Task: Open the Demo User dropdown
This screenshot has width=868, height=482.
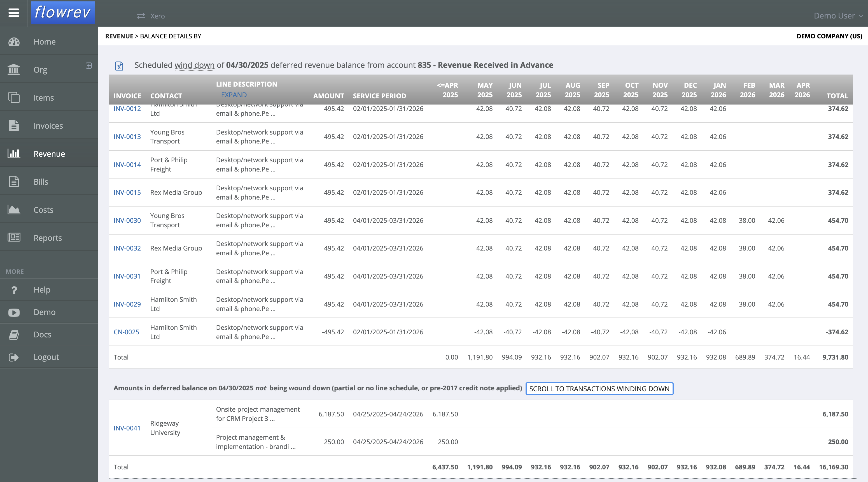Action: [838, 15]
